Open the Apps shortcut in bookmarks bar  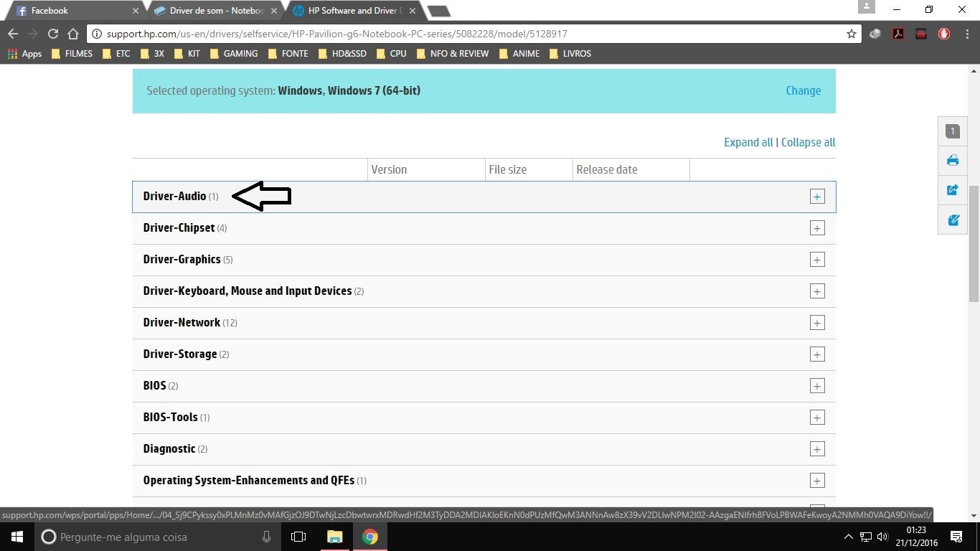click(x=24, y=54)
